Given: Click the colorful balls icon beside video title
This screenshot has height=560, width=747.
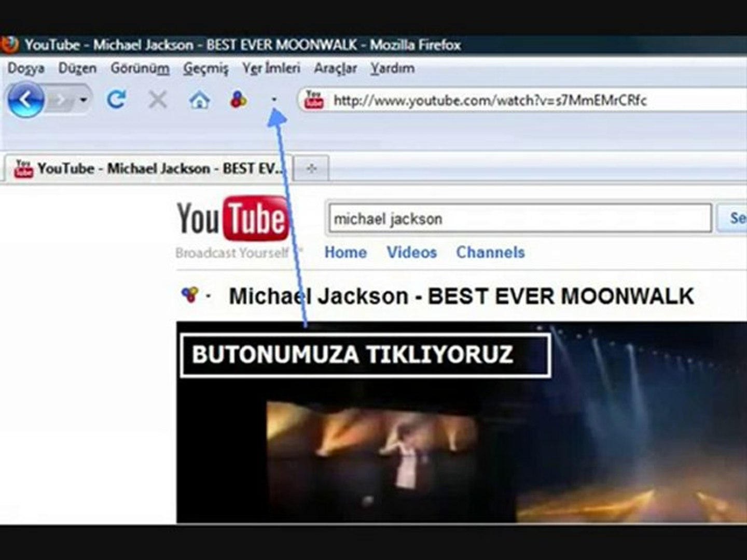Looking at the screenshot, I should pyautogui.click(x=189, y=295).
